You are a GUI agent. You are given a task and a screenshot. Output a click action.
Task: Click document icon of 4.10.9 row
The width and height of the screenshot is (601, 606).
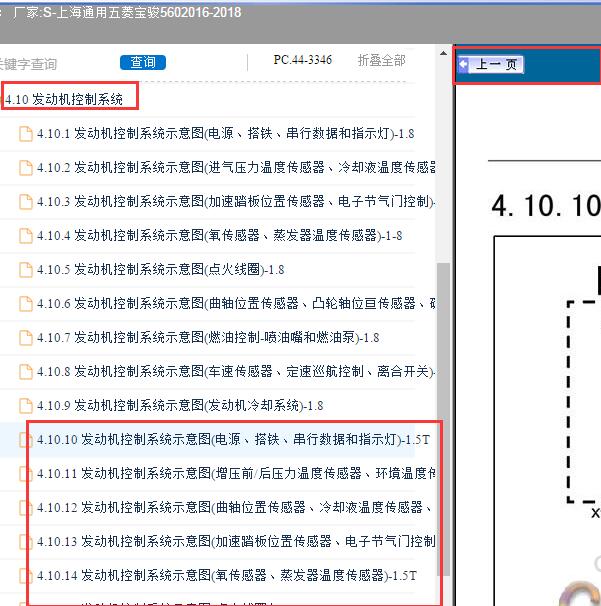[x=26, y=406]
